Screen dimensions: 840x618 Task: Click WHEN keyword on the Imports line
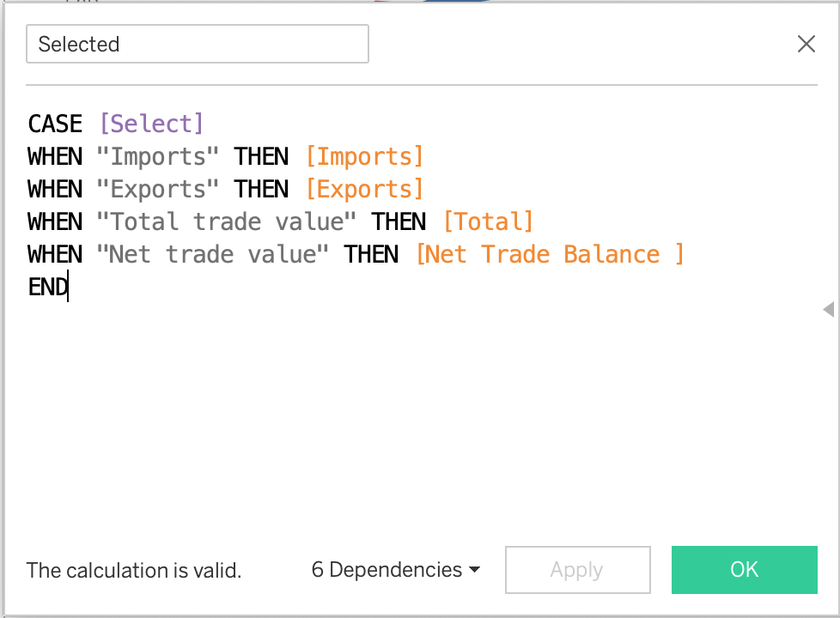coord(55,156)
